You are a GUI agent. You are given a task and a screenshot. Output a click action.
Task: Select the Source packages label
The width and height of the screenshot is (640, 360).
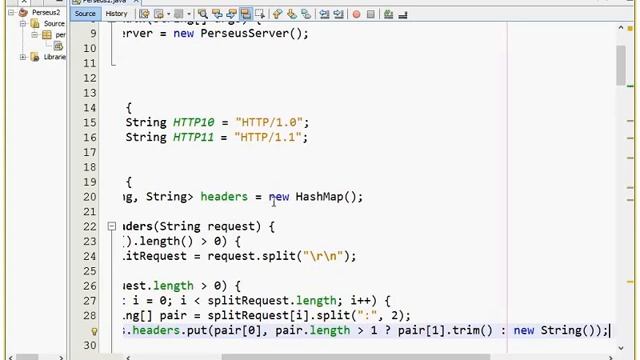coord(54,24)
